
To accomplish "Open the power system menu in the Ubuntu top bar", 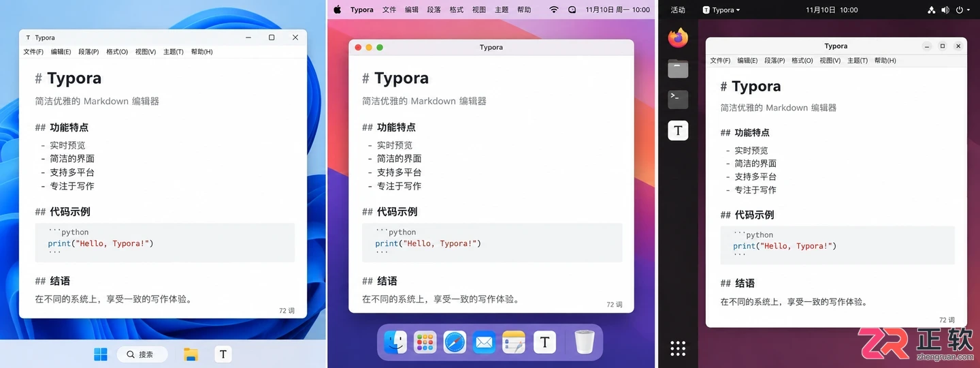I will pyautogui.click(x=963, y=10).
